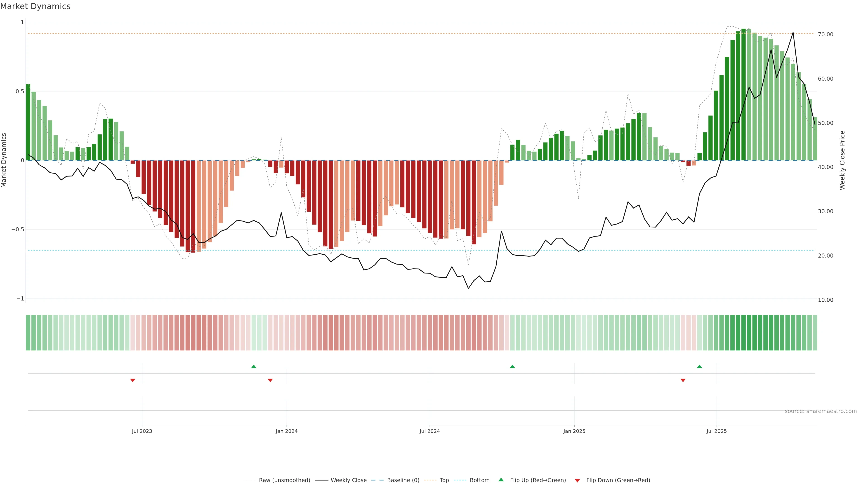868x488 pixels.
Task: Click the red triangle icon in the legend
Action: (577, 481)
